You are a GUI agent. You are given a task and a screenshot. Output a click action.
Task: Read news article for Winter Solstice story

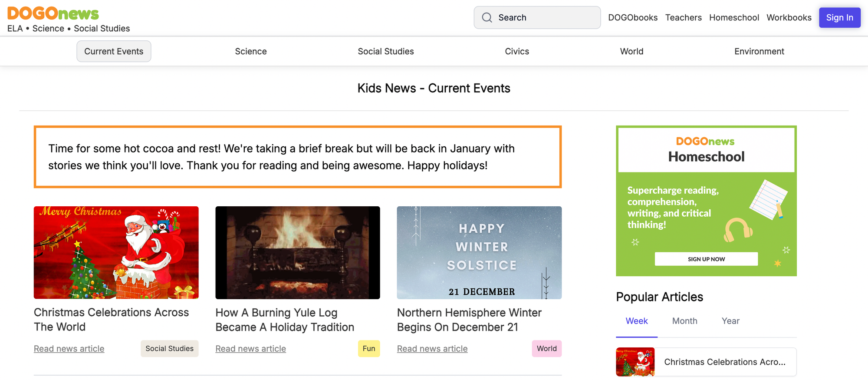(x=432, y=349)
